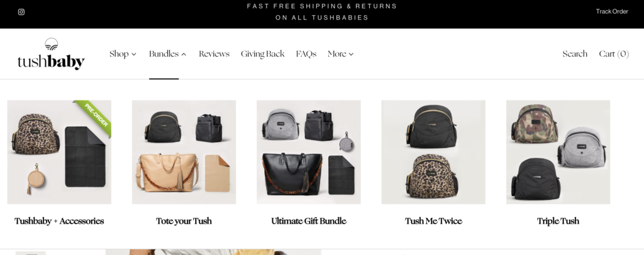The width and height of the screenshot is (644, 255).
Task: Open the Reviews menu item
Action: pyautogui.click(x=214, y=54)
